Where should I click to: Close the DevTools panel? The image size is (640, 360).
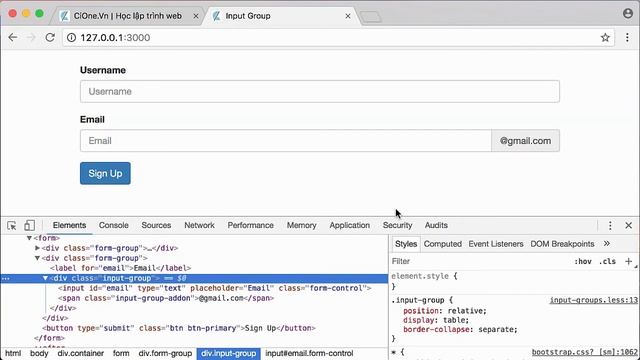pyautogui.click(x=628, y=225)
